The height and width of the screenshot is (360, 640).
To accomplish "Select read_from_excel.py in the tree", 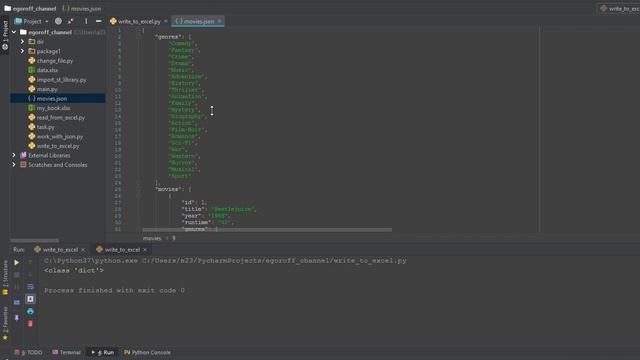I will click(60, 118).
